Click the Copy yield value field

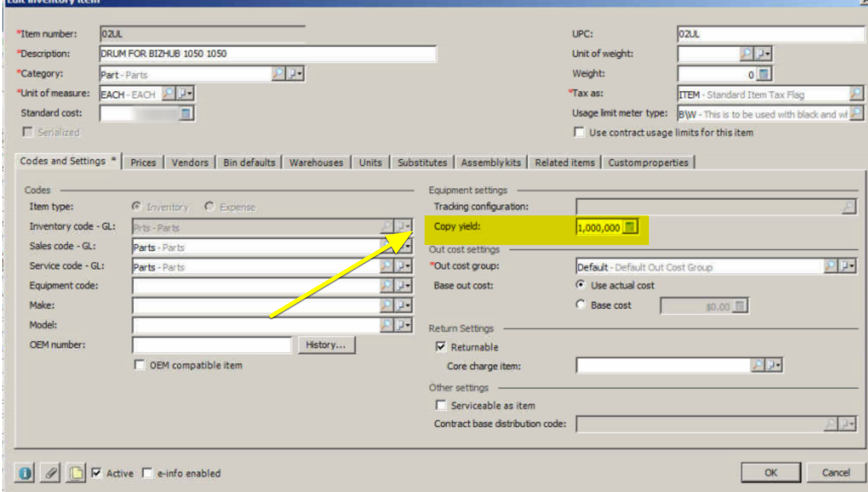[x=599, y=227]
